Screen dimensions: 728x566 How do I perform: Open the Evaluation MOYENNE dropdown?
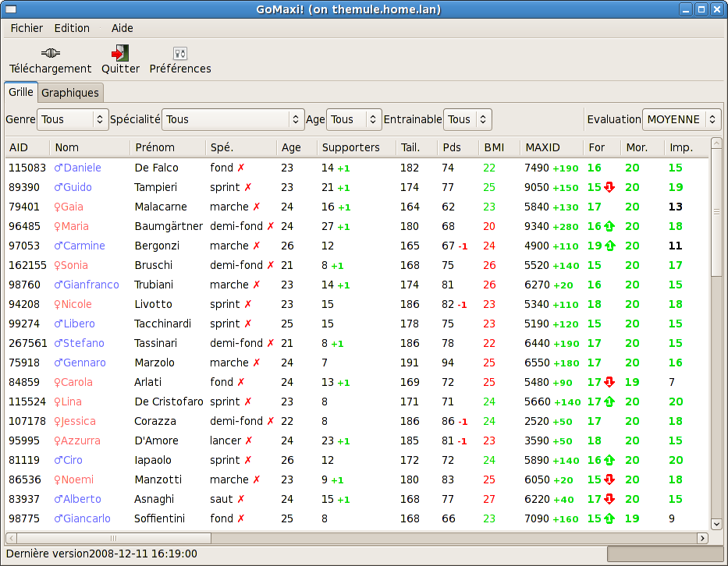[x=681, y=120]
